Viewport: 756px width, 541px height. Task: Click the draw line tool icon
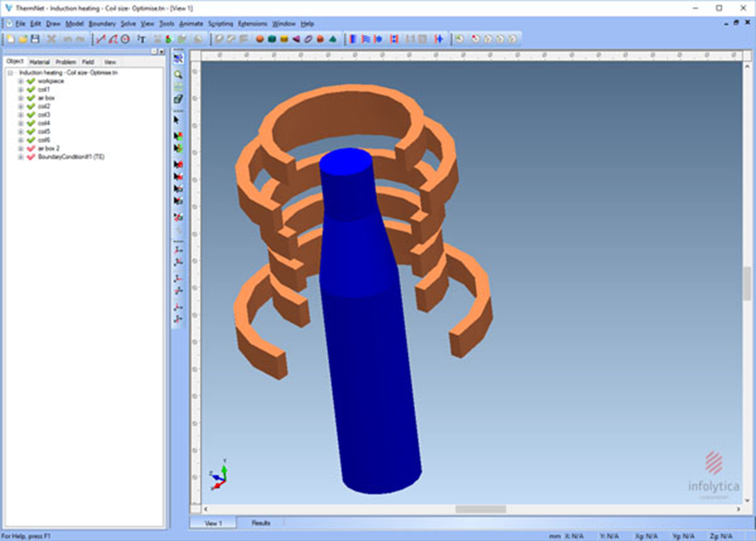pos(101,39)
